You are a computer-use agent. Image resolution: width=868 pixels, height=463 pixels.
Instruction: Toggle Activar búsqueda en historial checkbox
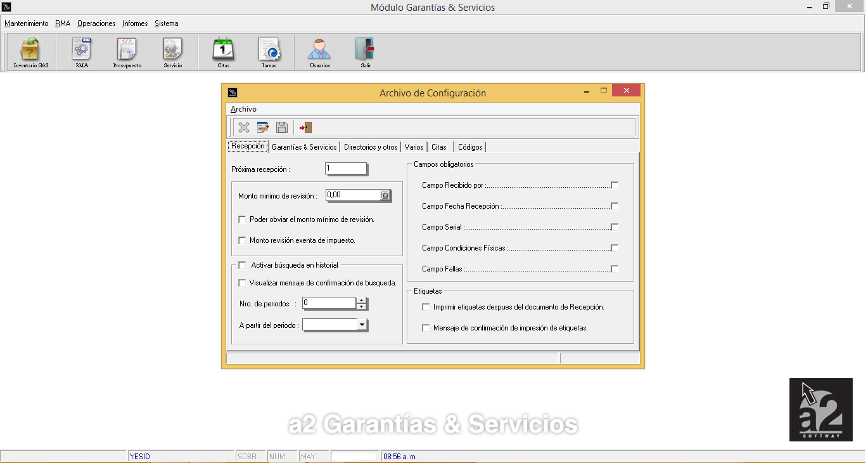tap(242, 265)
